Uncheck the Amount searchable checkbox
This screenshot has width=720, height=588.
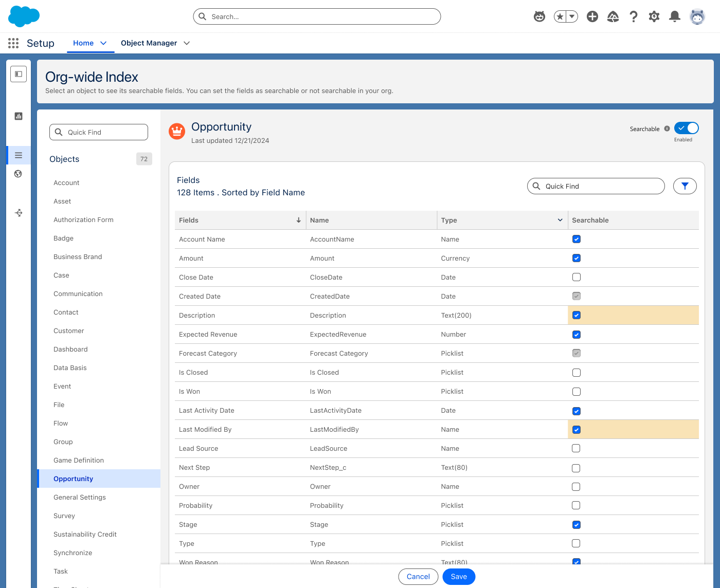click(x=577, y=258)
